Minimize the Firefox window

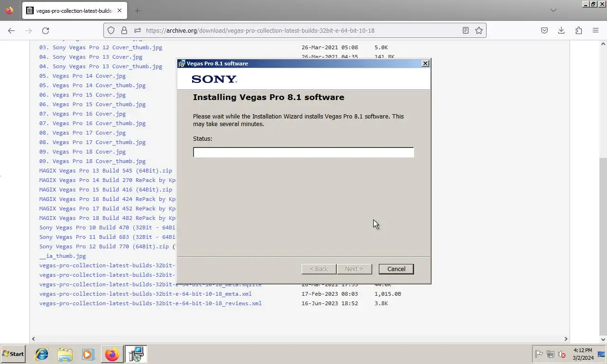[586, 4]
